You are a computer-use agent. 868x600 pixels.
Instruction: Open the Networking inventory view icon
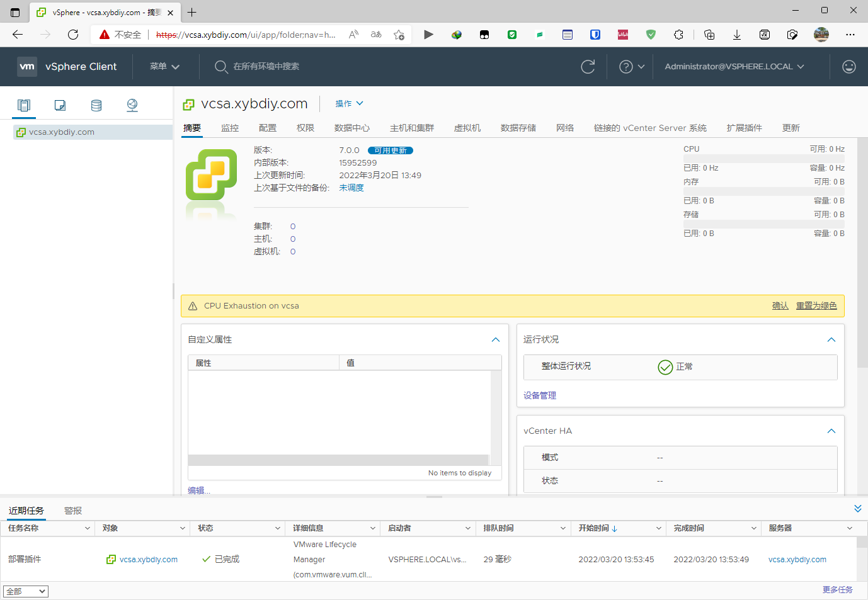point(132,105)
